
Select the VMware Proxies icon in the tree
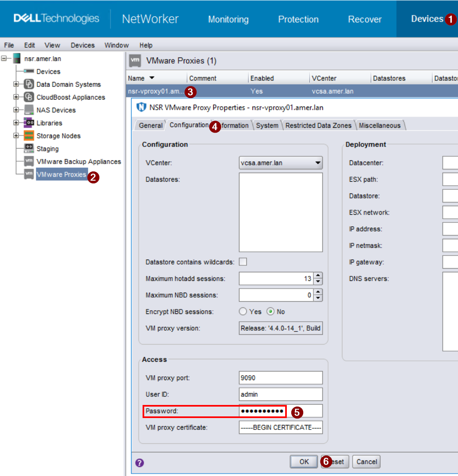pyautogui.click(x=29, y=174)
